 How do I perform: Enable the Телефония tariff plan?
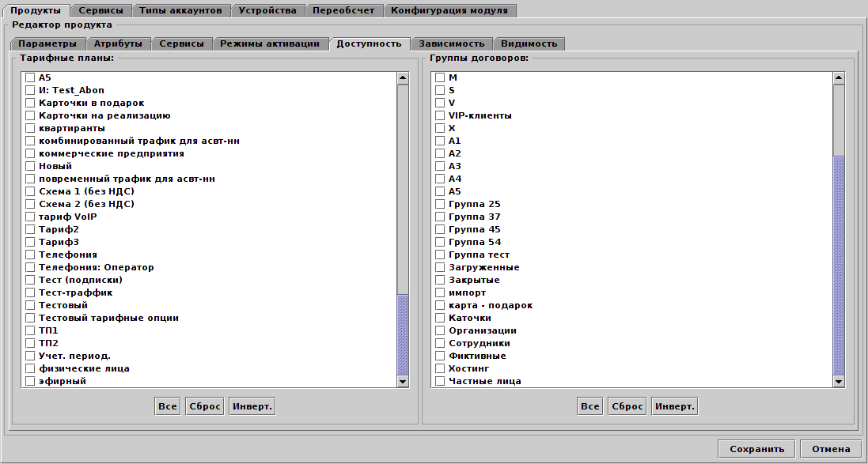29,255
